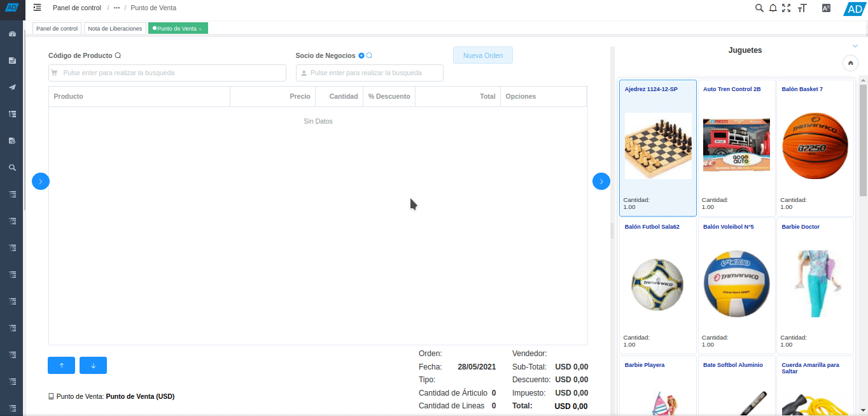Image resolution: width=868 pixels, height=416 pixels.
Task: Collapse the Juguetes panel chevron
Action: (x=855, y=46)
